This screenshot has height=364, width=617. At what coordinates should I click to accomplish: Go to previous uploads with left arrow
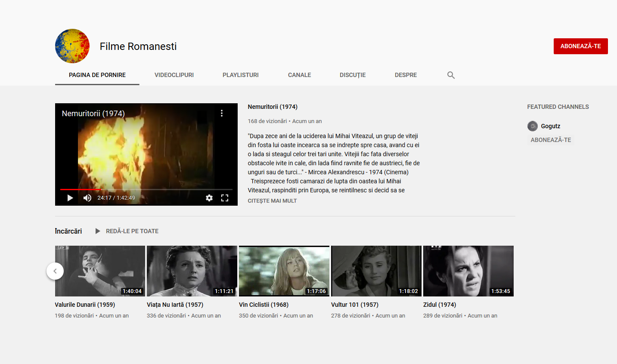tap(55, 271)
